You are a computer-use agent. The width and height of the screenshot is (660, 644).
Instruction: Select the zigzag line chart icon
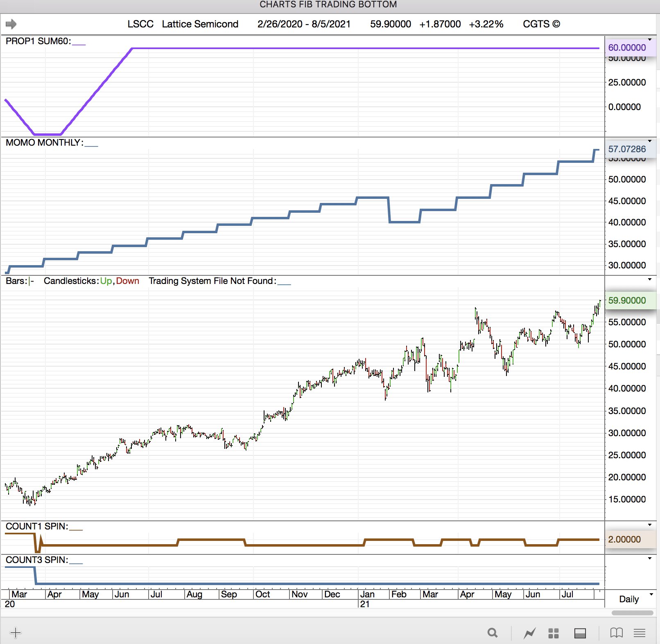click(x=529, y=633)
